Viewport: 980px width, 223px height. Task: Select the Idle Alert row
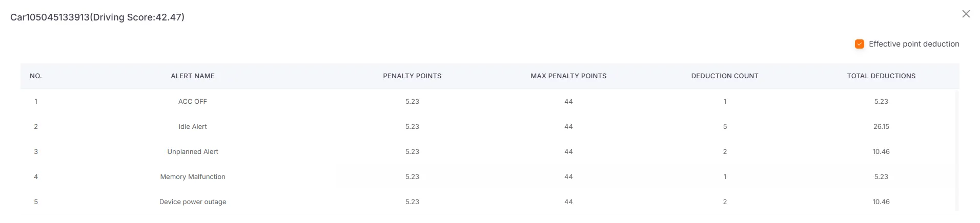pyautogui.click(x=193, y=127)
